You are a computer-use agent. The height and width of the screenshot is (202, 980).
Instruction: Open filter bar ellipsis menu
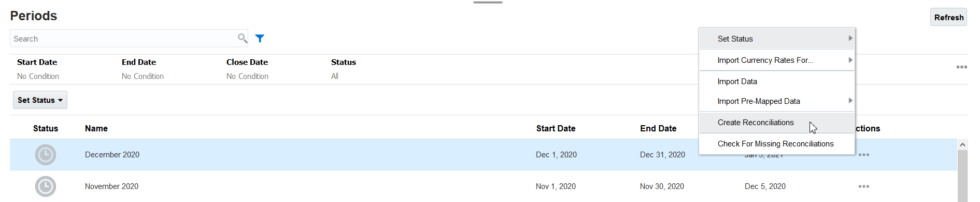click(x=962, y=67)
